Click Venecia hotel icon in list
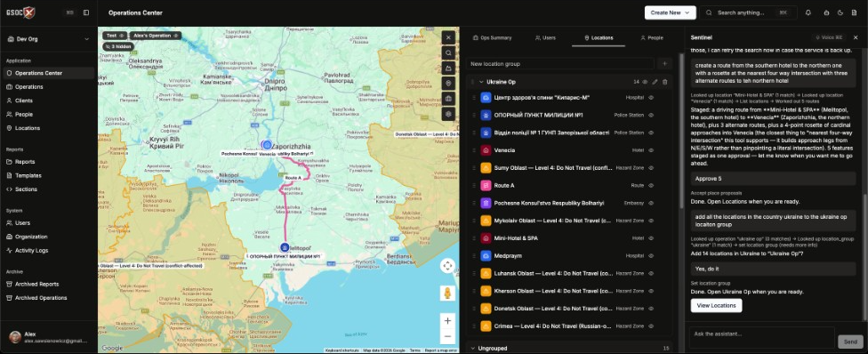Screen dimensions: 868x354 point(486,150)
